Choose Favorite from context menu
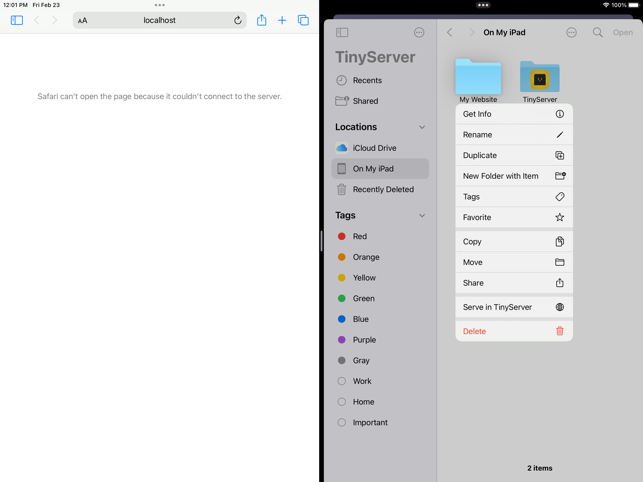 tap(514, 217)
